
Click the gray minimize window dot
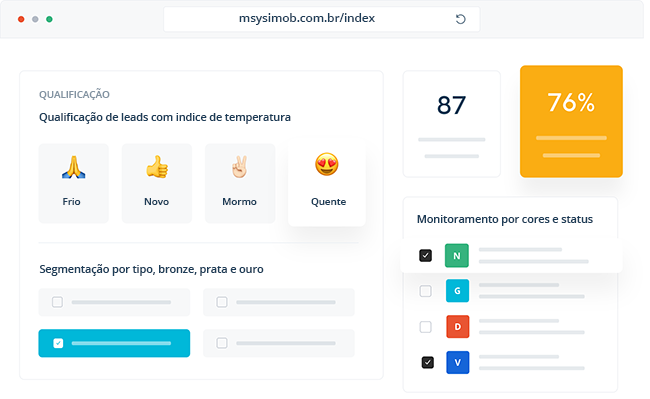[35, 19]
